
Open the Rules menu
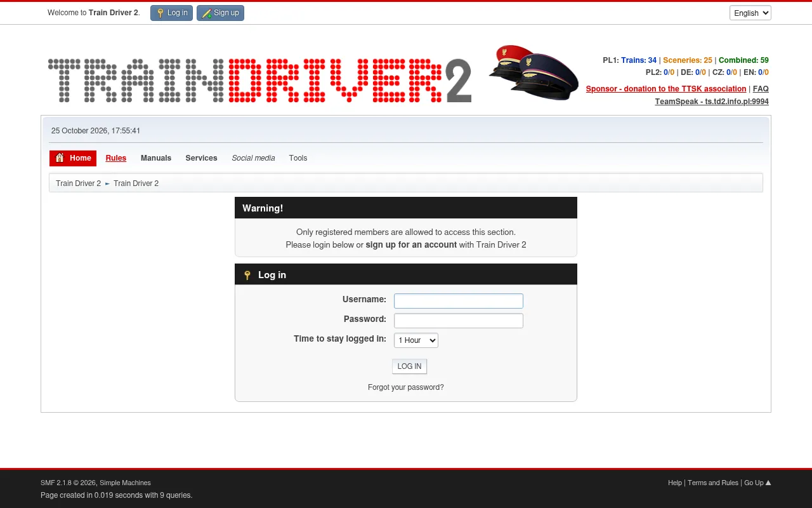click(116, 158)
